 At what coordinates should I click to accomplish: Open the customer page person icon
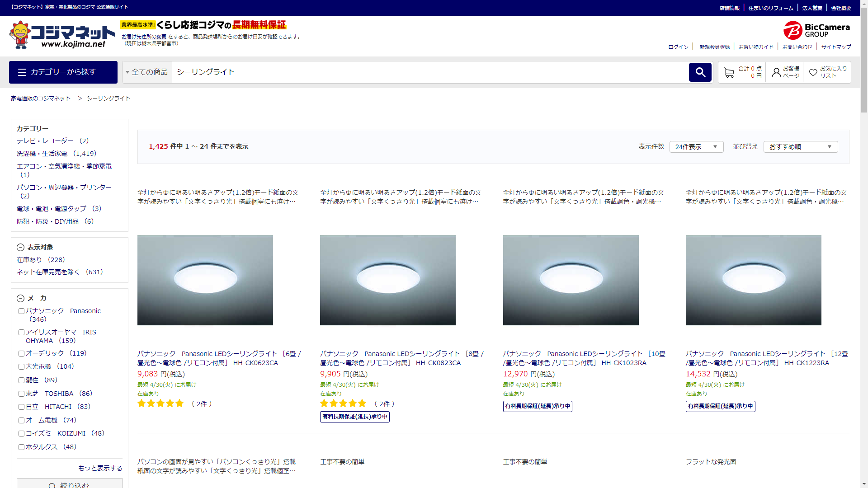click(x=776, y=72)
